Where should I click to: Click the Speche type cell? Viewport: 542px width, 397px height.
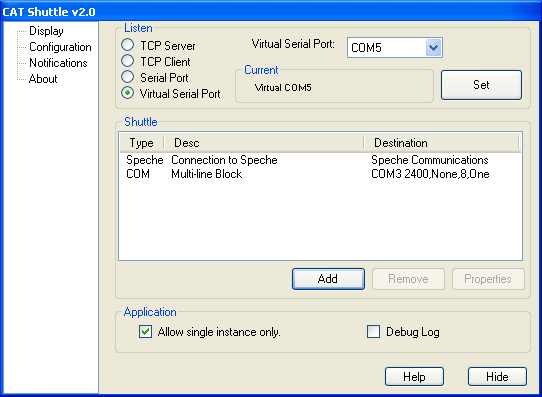pos(144,160)
